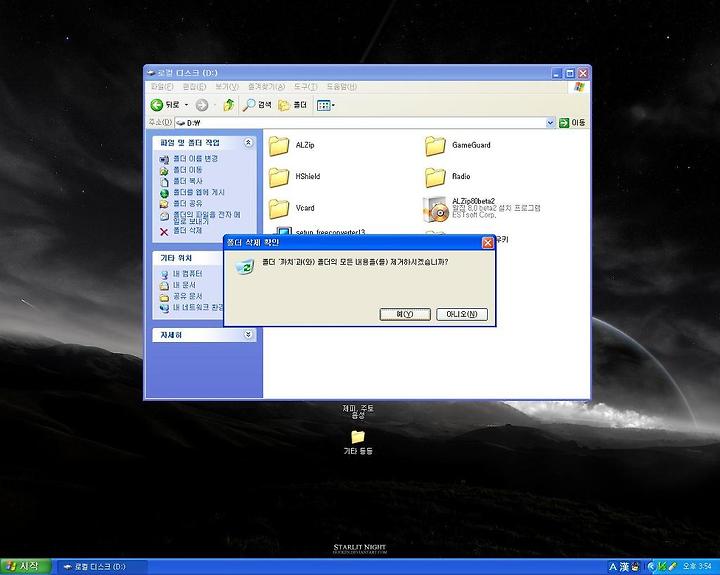The height and width of the screenshot is (575, 720).
Task: Open the Back history dropdown arrow
Action: tap(186, 105)
